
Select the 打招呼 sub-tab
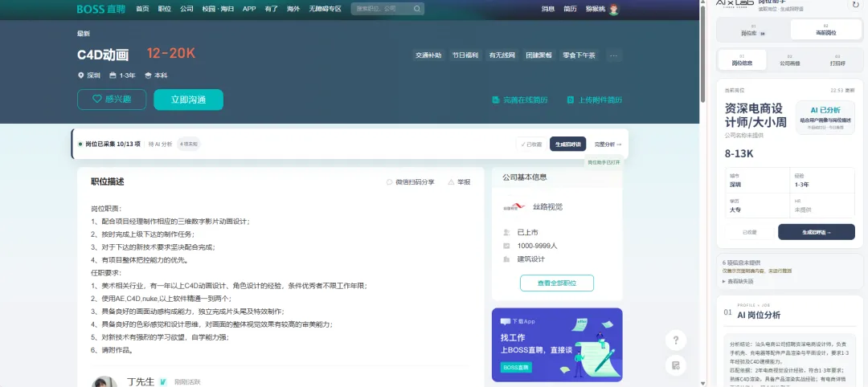[x=837, y=59]
